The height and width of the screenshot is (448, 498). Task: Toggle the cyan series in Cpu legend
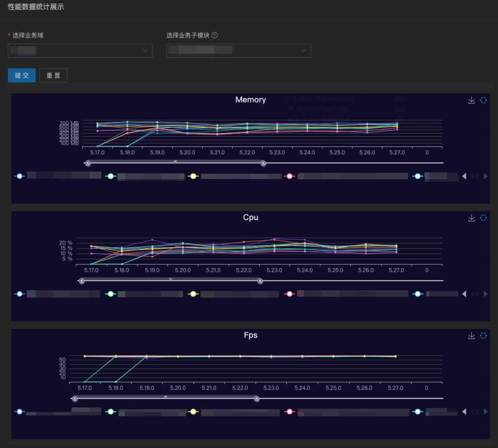click(x=418, y=294)
